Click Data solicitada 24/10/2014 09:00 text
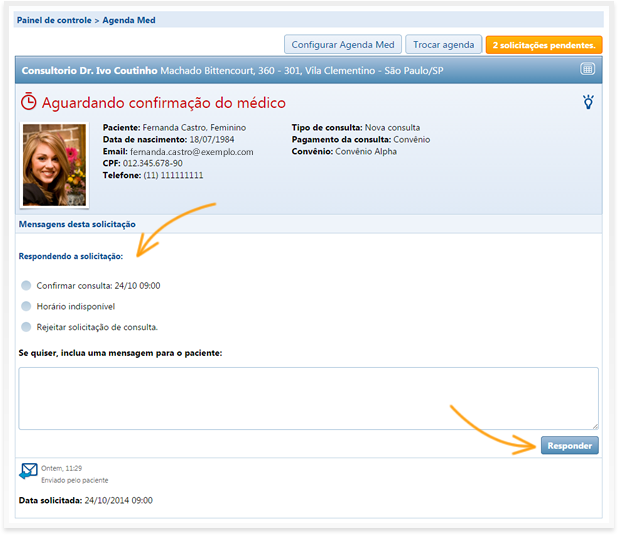 tap(86, 500)
